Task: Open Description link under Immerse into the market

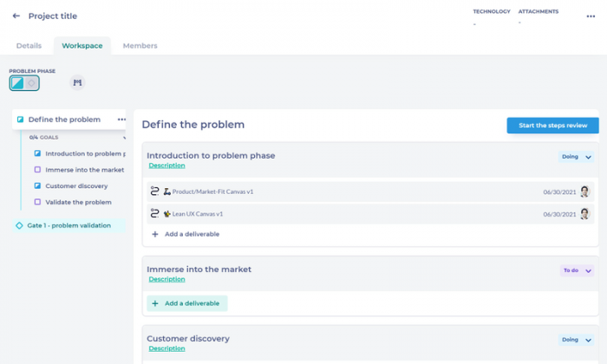Action: [166, 279]
